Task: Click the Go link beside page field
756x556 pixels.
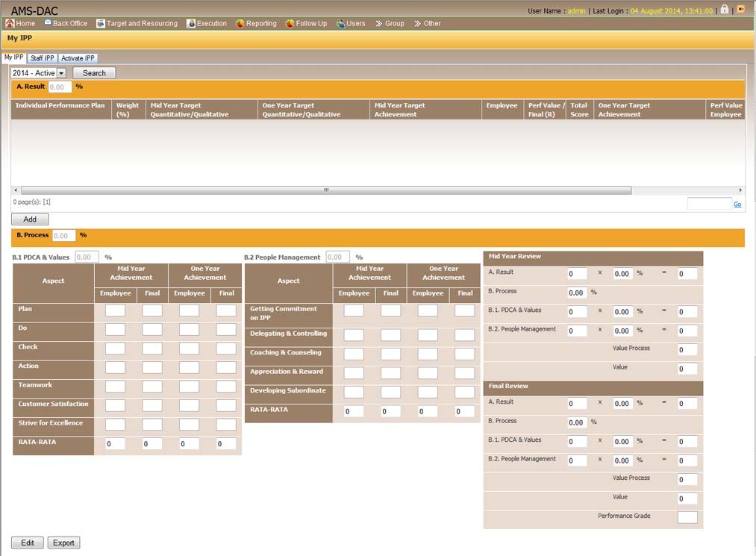Action: (x=737, y=204)
